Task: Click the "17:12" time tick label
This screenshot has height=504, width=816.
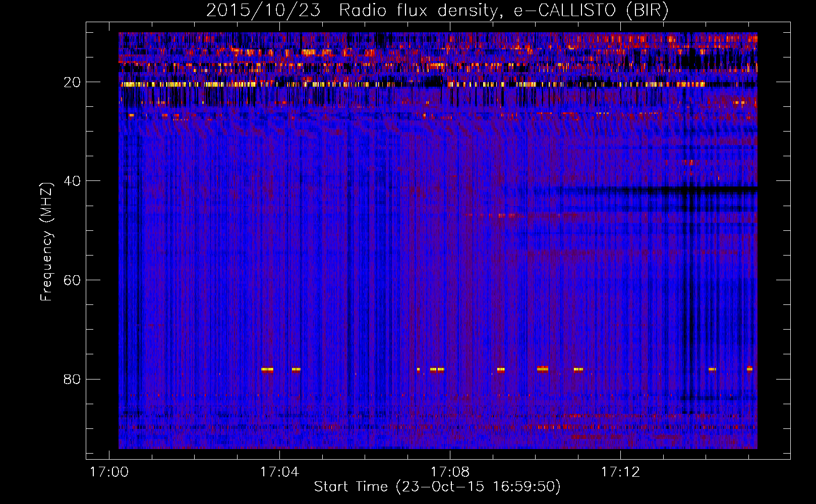Action: (620, 472)
